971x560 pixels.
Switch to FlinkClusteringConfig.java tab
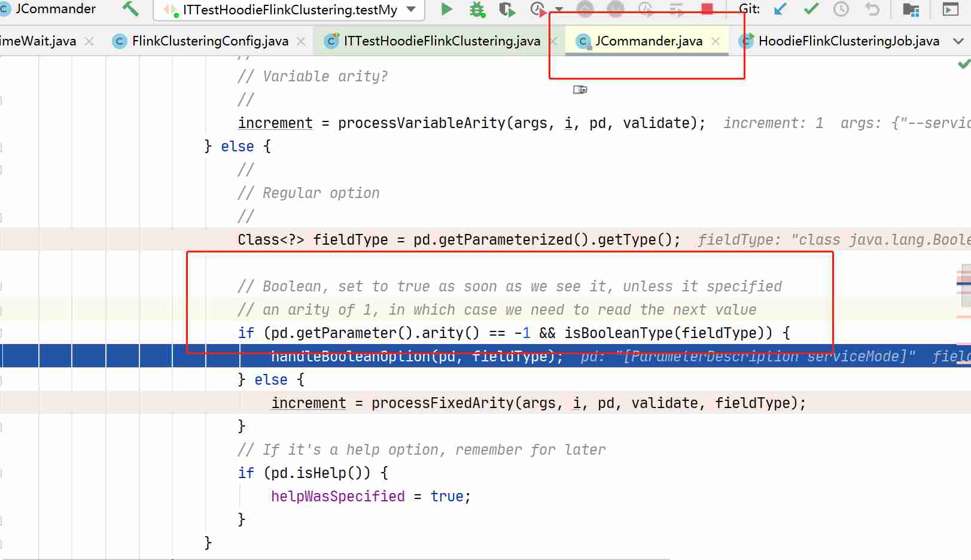210,41
